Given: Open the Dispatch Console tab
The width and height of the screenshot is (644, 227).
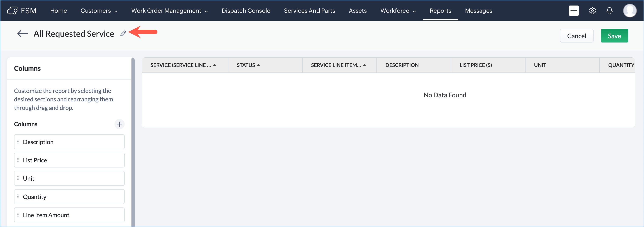Looking at the screenshot, I should pyautogui.click(x=246, y=11).
